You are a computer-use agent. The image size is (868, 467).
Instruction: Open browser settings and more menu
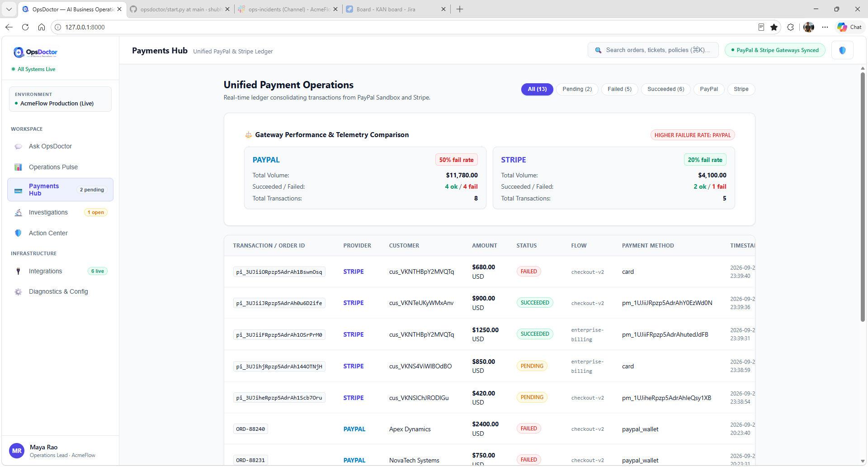coord(825,27)
